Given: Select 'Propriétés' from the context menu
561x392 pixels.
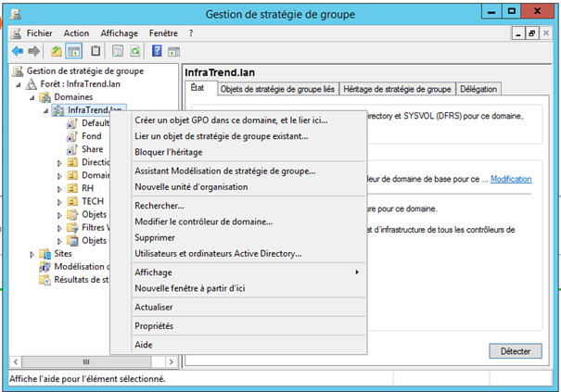Looking at the screenshot, I should [x=154, y=325].
